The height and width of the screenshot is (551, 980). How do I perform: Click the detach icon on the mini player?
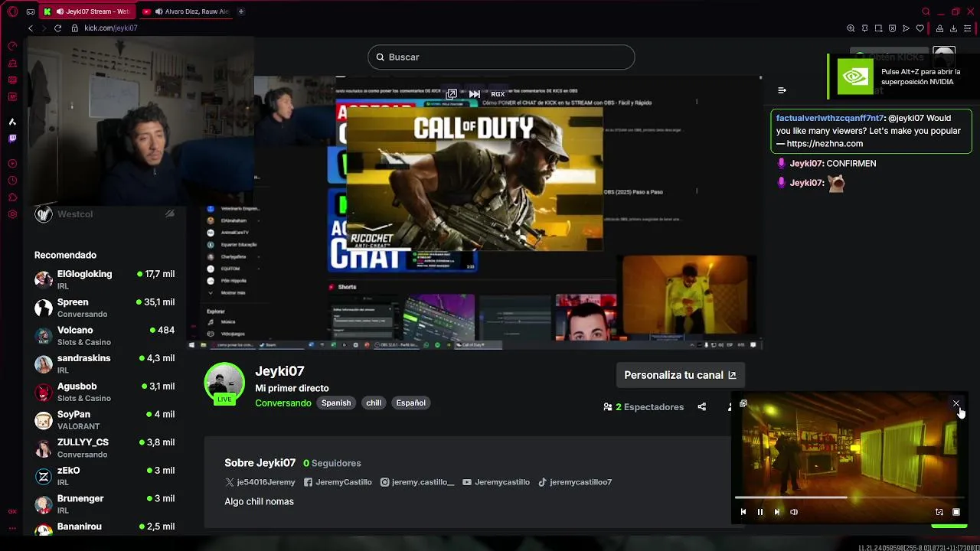(x=743, y=403)
